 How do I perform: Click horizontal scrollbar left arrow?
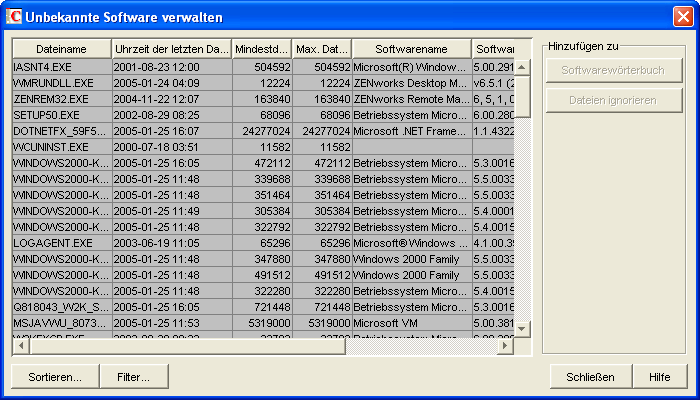[21, 346]
